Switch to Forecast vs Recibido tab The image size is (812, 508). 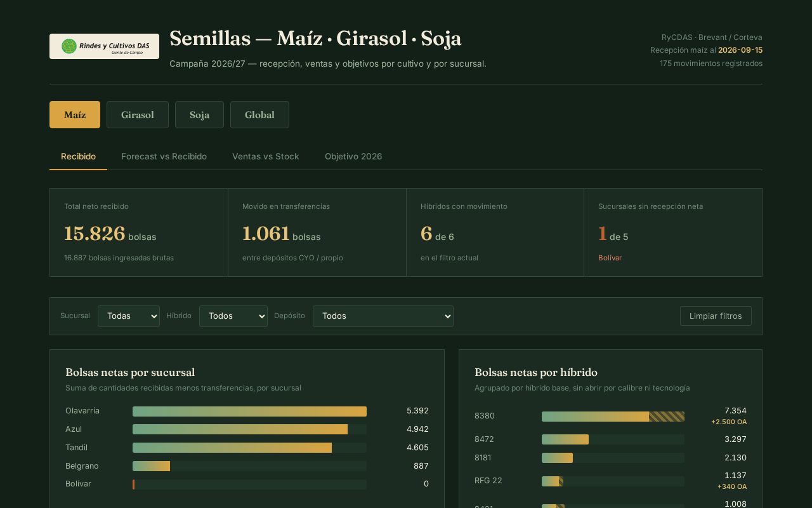point(164,156)
